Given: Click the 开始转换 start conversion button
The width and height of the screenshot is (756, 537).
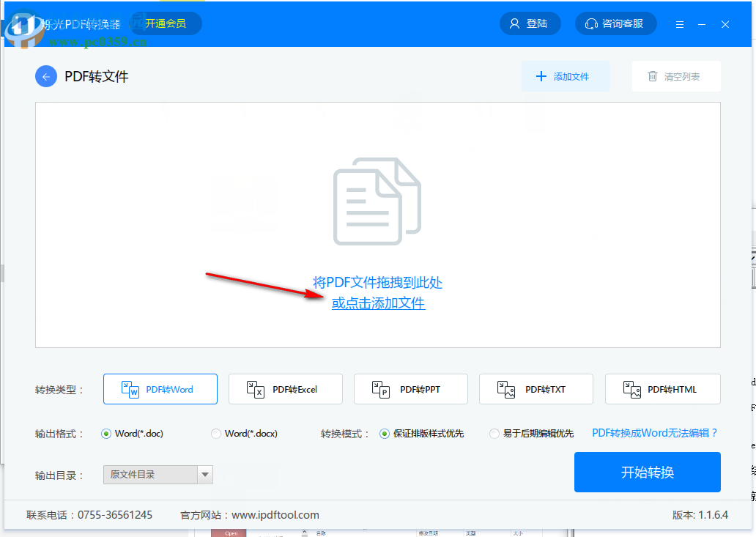Looking at the screenshot, I should click(x=647, y=472).
